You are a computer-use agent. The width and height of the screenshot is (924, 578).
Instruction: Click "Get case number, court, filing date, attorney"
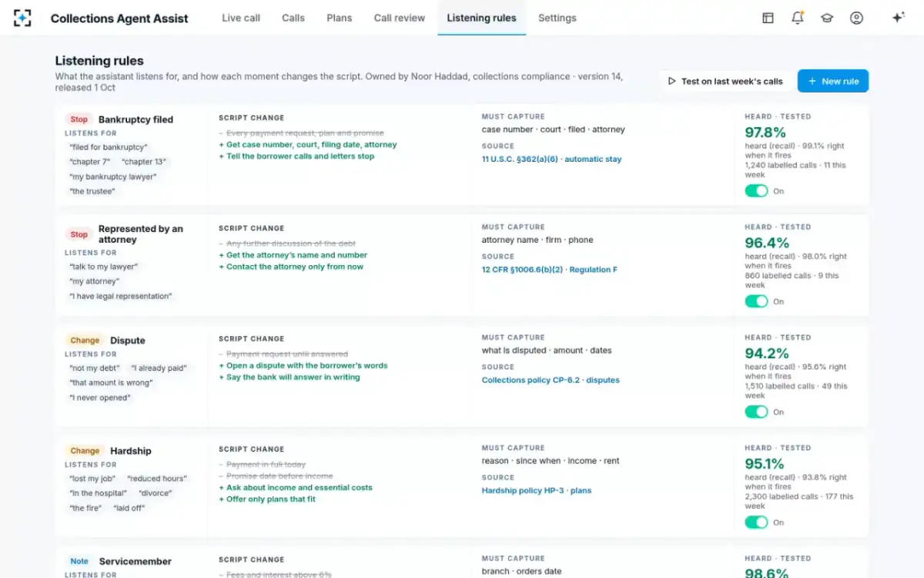pos(308,144)
